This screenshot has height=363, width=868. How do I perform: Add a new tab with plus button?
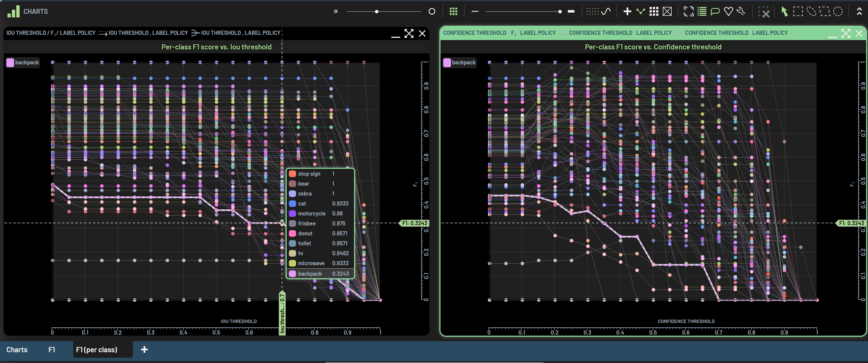click(x=144, y=349)
